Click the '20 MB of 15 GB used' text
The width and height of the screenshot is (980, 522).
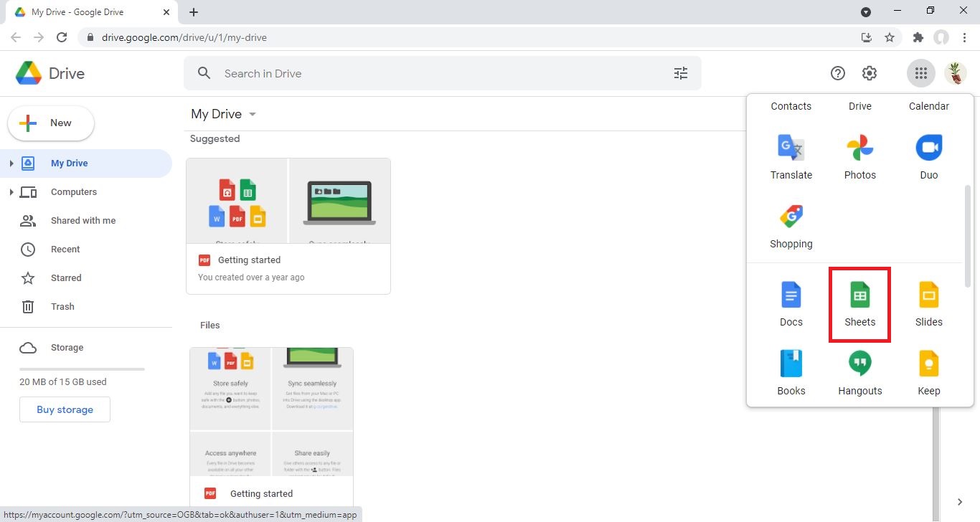[63, 382]
